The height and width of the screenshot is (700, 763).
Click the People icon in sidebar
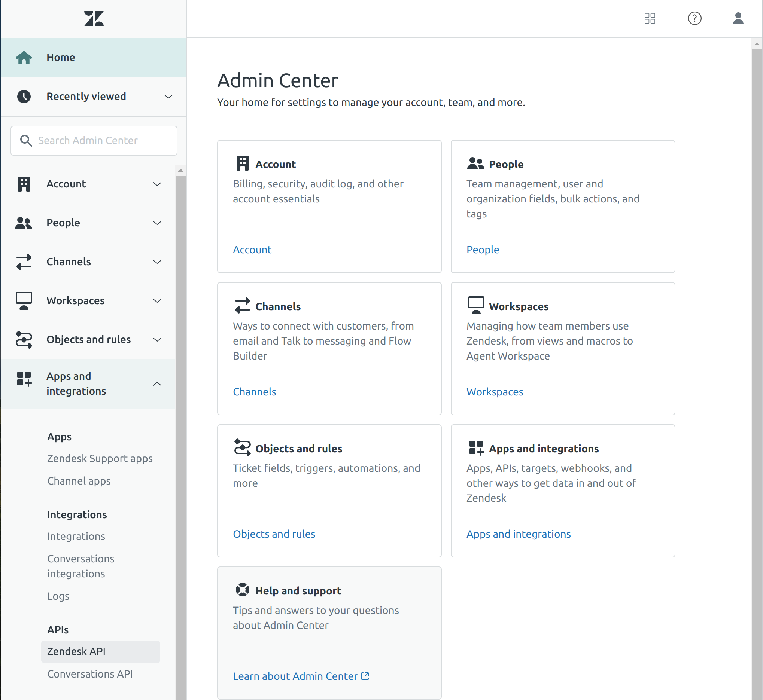[24, 223]
